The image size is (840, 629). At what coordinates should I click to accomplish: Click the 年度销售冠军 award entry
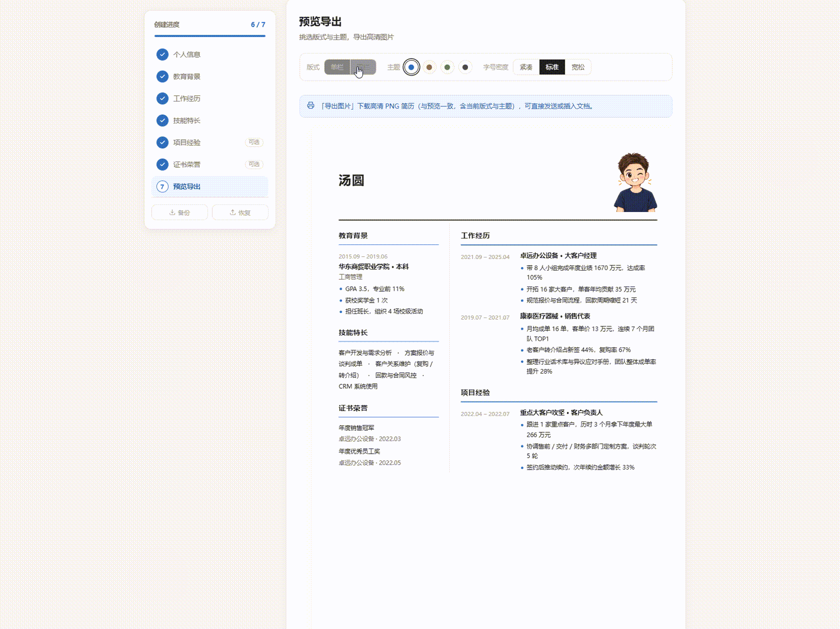[x=356, y=428]
